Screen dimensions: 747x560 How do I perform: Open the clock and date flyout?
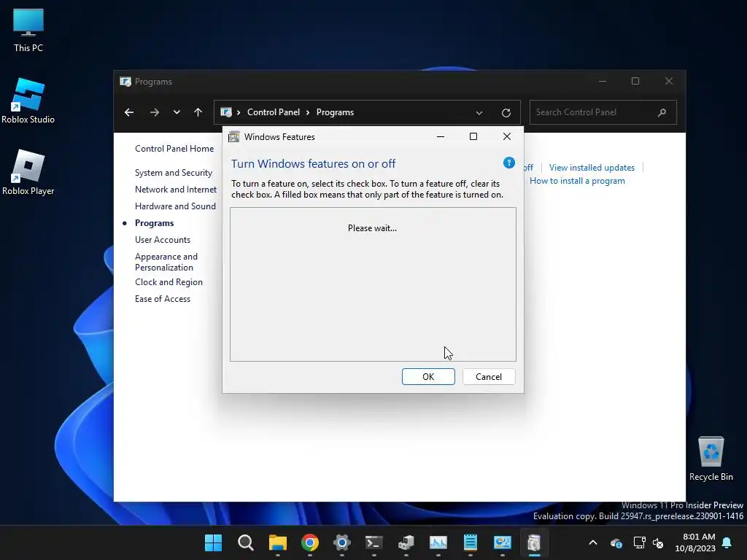coord(695,542)
